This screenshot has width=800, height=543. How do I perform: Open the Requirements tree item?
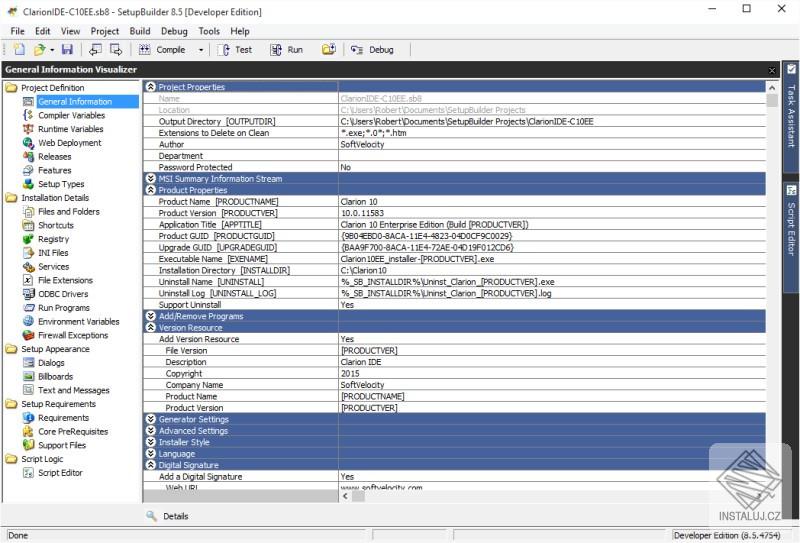click(x=63, y=418)
